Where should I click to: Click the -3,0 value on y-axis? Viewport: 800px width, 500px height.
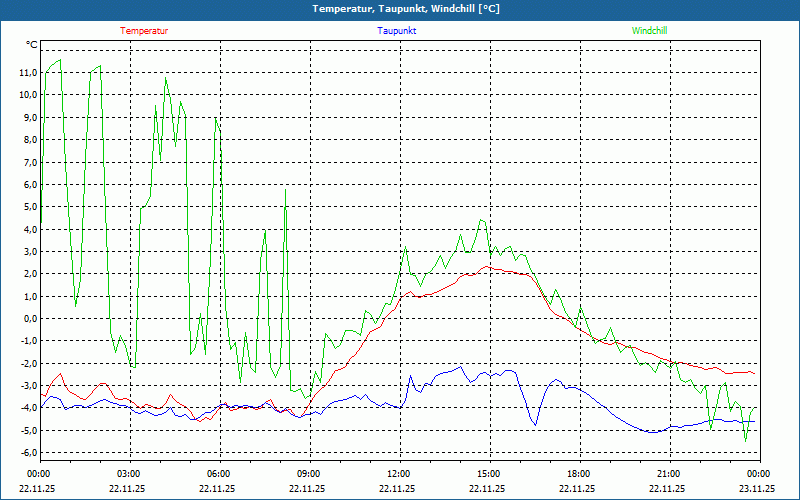27,386
